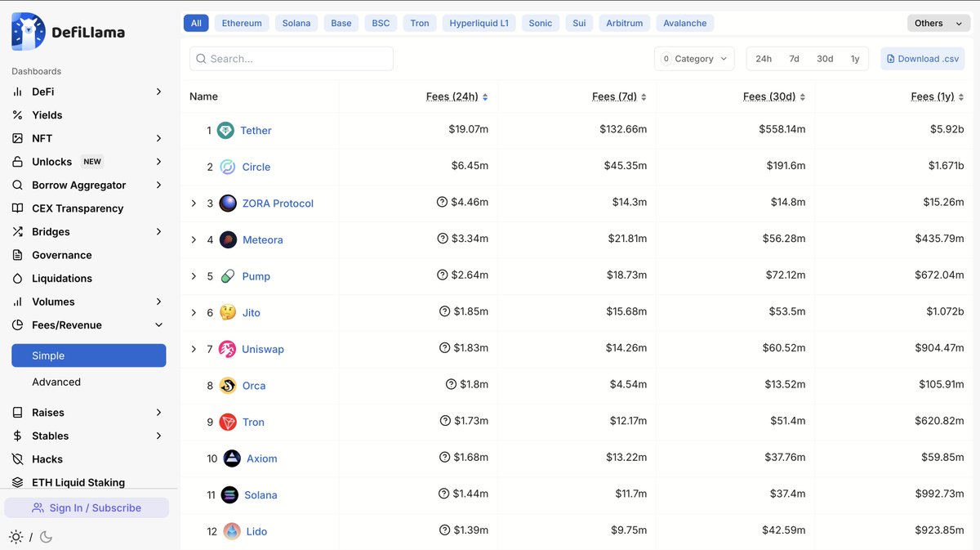980x550 pixels.
Task: Switch to dark theme moon icon
Action: click(x=46, y=537)
